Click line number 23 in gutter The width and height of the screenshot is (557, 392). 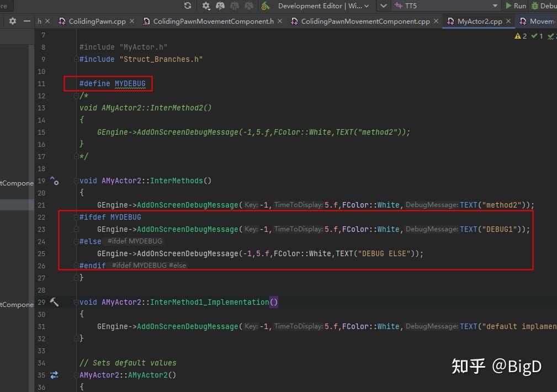pos(41,229)
